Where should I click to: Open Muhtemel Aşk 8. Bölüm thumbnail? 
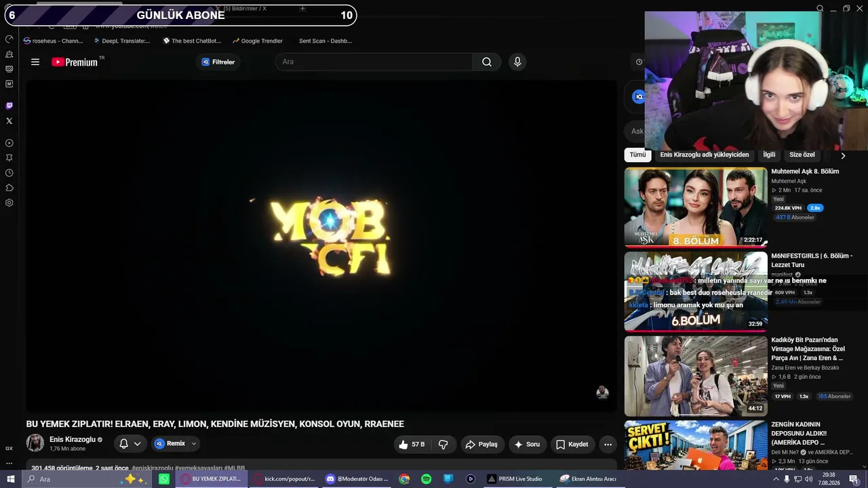pos(696,207)
